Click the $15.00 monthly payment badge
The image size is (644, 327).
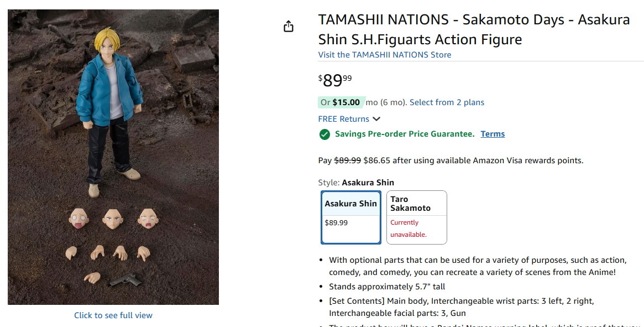coord(342,102)
